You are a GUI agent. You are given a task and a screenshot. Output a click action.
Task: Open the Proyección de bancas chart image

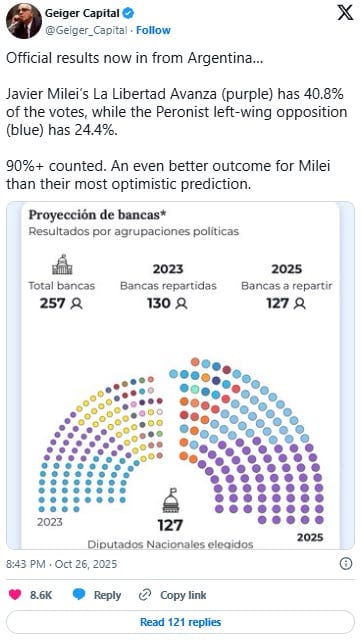tap(180, 375)
